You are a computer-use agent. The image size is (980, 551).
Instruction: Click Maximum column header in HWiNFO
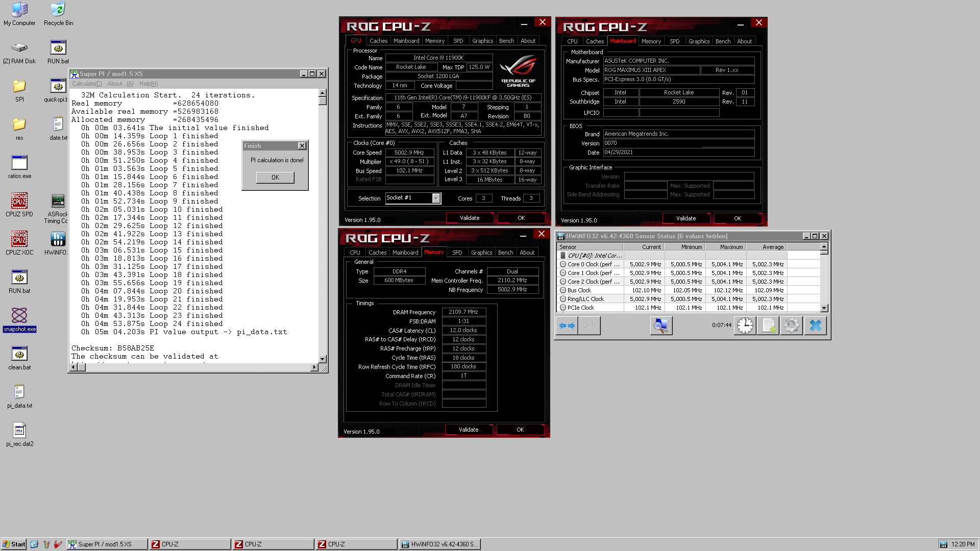click(x=725, y=247)
